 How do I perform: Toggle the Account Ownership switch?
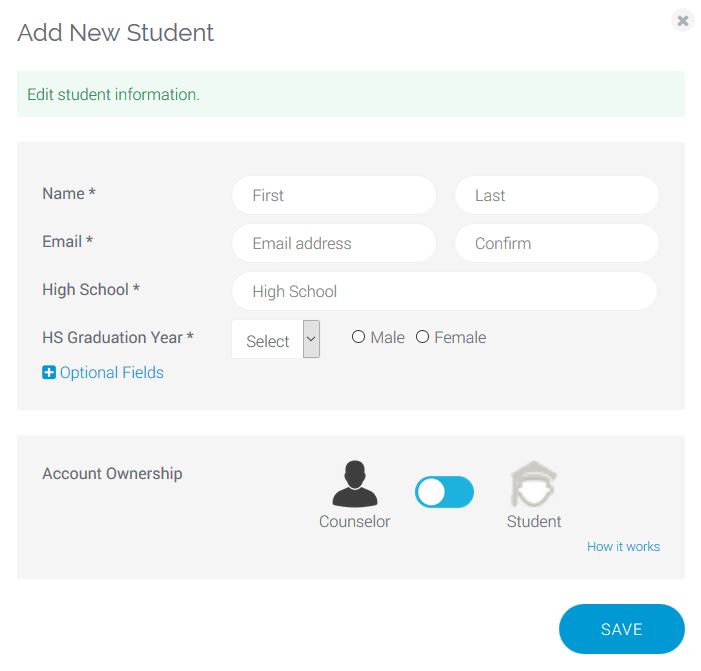pyautogui.click(x=444, y=492)
